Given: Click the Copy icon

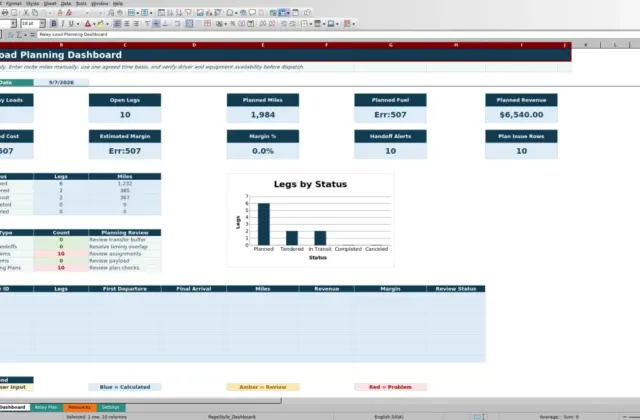Looking at the screenshot, I should click(x=35, y=13).
